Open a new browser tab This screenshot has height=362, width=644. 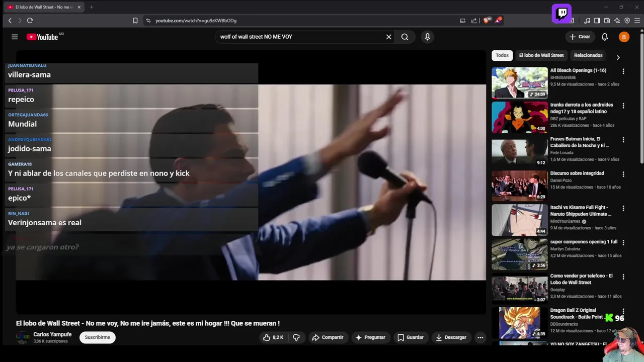[91, 7]
